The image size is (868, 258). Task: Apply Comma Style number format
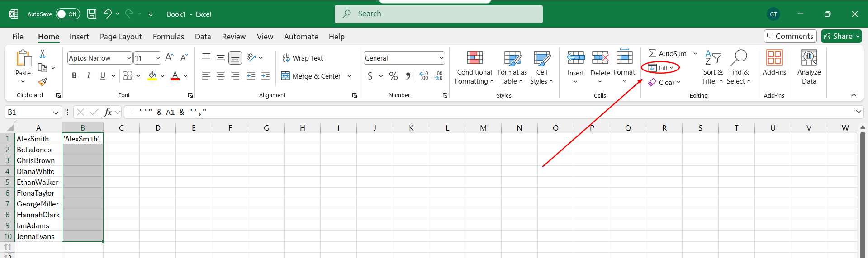(408, 76)
